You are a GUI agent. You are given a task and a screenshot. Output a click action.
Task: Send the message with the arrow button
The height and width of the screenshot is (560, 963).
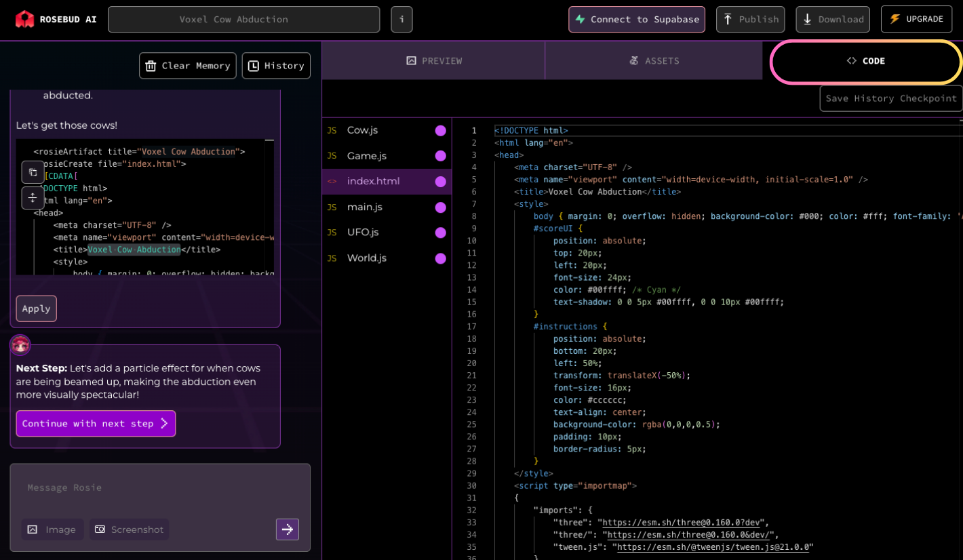pos(287,529)
